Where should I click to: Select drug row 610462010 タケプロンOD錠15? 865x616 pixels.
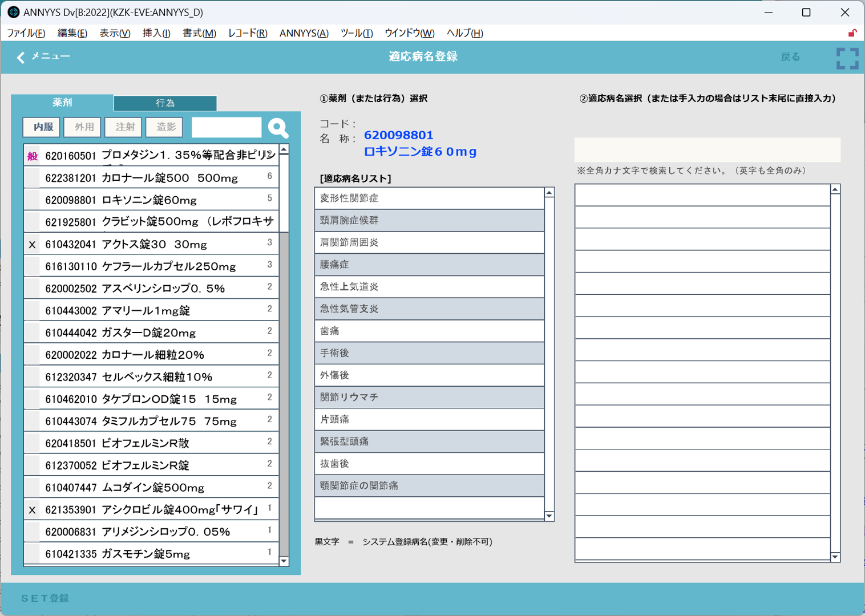click(x=151, y=399)
